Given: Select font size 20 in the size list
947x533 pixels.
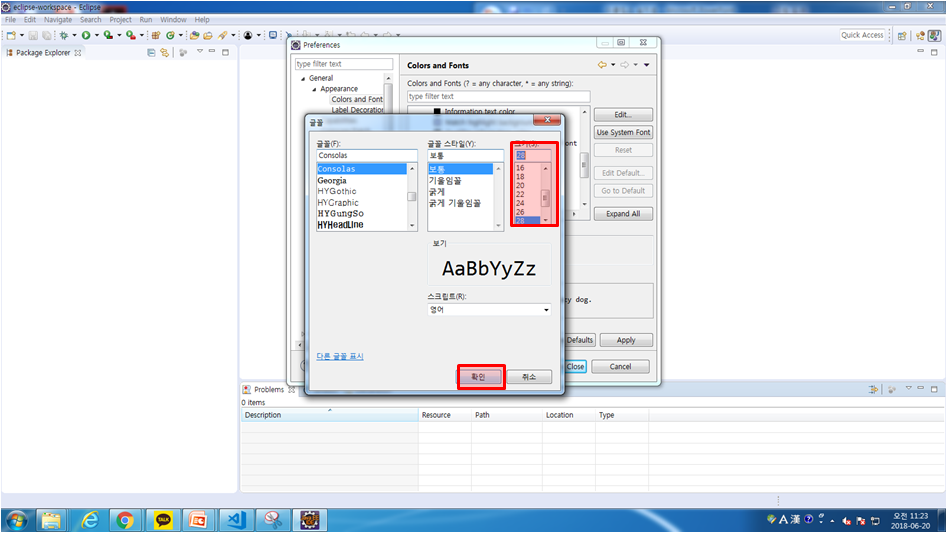Looking at the screenshot, I should pyautogui.click(x=520, y=185).
